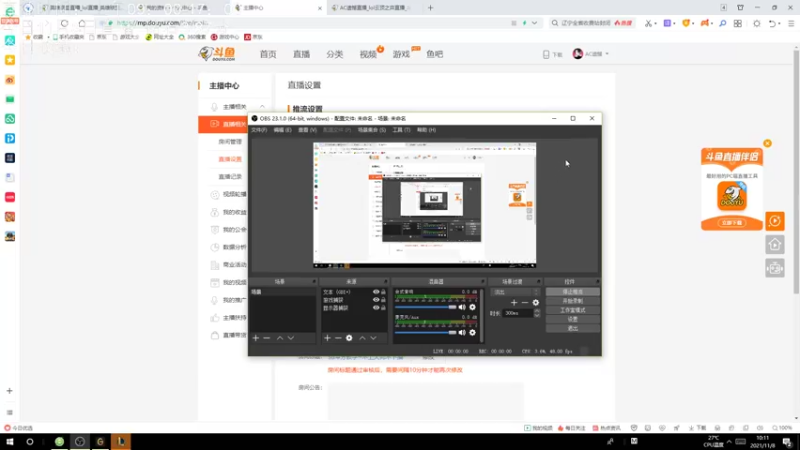The height and width of the screenshot is (450, 800).
Task: Decrease transition duration with down stepper
Action: click(537, 315)
